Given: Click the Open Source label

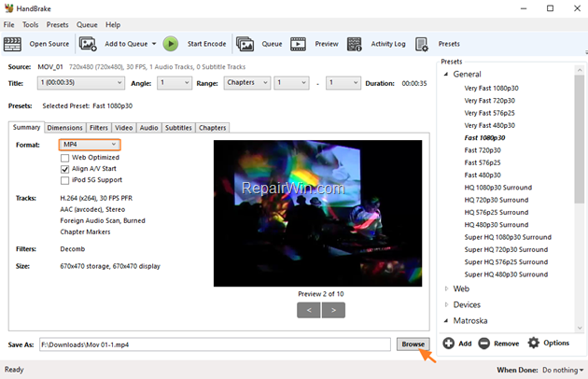Looking at the screenshot, I should [x=49, y=44].
